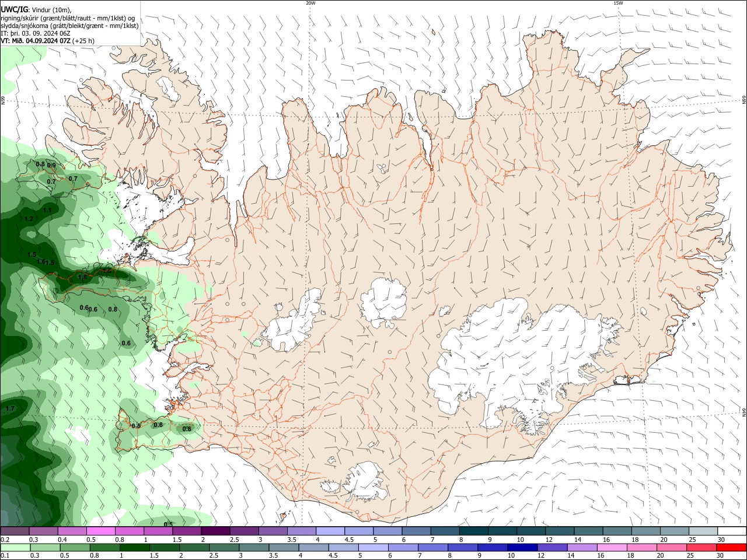Click the 64N latitude label
Image resolution: width=747 pixels, height=560 pixels.
(x=744, y=412)
